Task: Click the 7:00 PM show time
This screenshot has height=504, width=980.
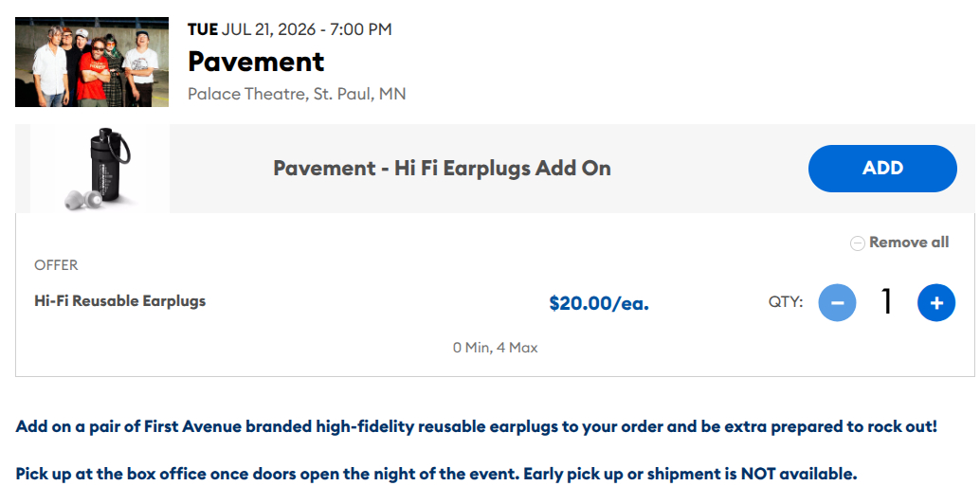Action: point(358,29)
